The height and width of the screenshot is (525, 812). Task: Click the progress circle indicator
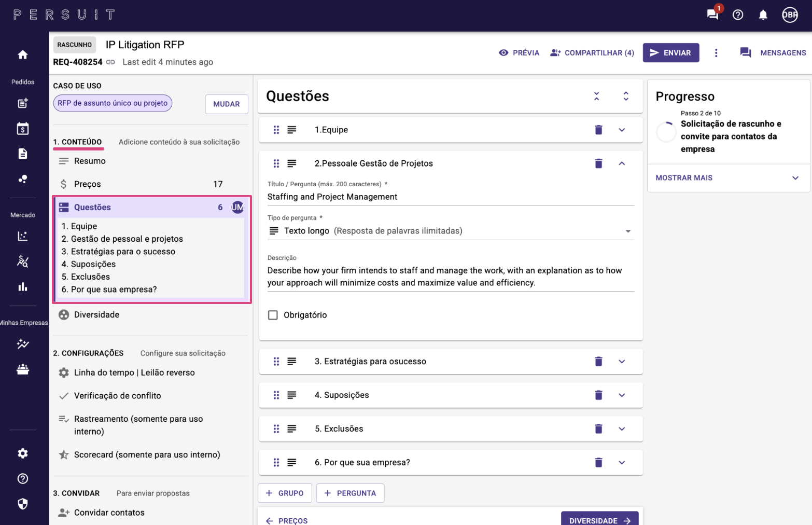coord(666,132)
